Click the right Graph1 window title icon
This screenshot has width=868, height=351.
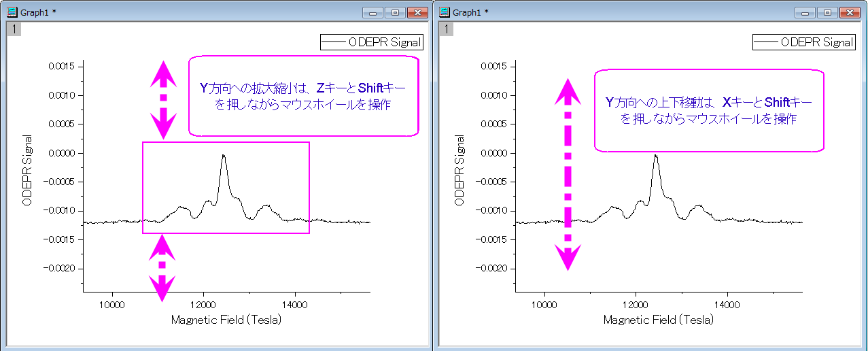click(444, 12)
